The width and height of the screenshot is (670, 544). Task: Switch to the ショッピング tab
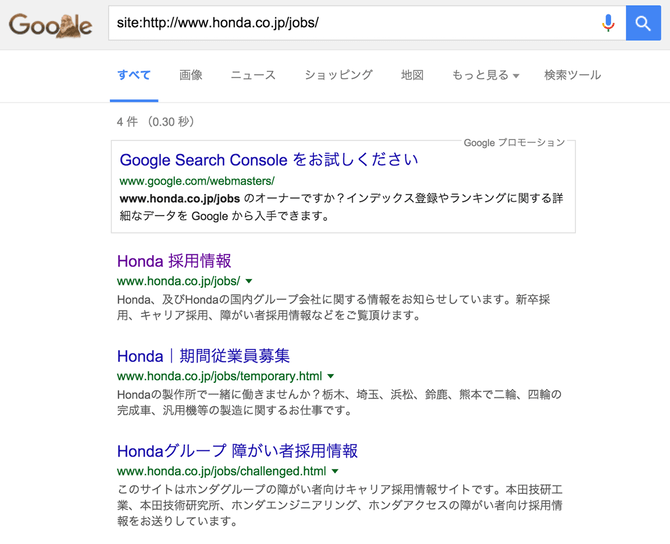(x=338, y=76)
